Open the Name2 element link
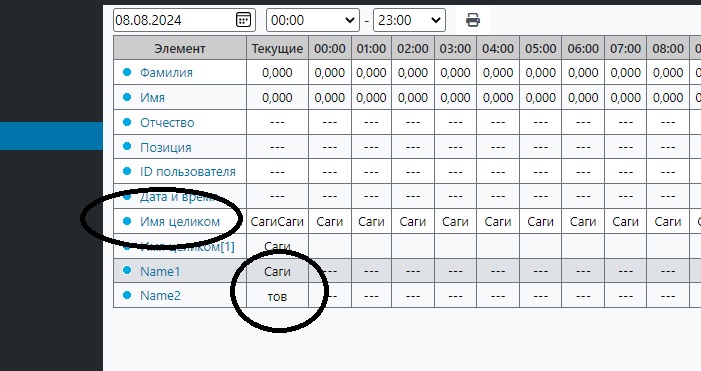 click(x=160, y=295)
